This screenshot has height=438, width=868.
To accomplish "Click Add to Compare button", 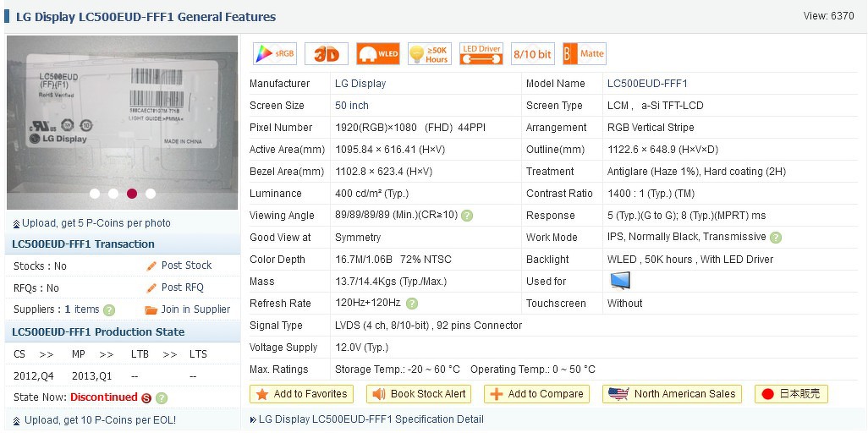I will (536, 394).
